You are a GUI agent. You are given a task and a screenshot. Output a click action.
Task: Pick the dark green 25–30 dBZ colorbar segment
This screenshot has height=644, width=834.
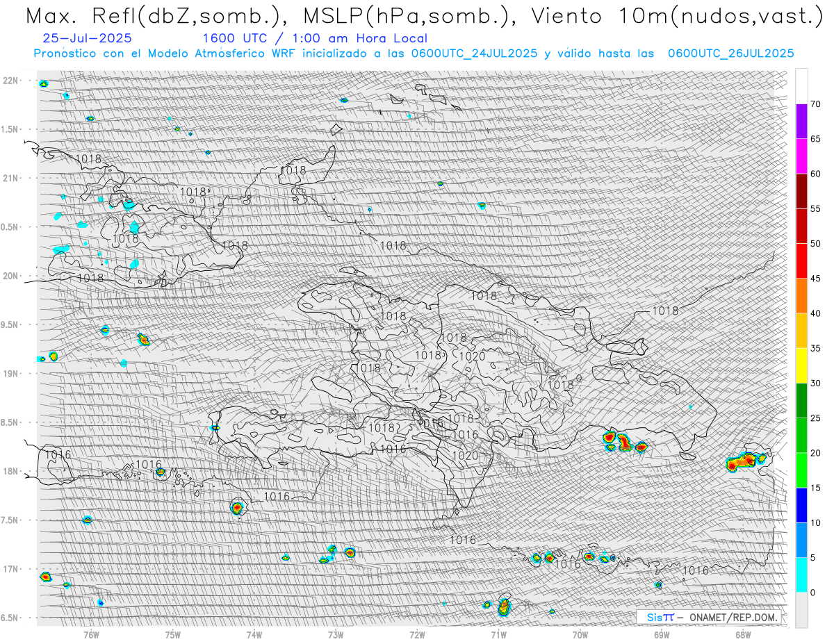pyautogui.click(x=801, y=400)
